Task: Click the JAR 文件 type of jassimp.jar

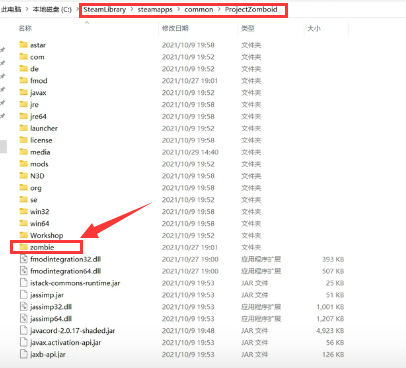Action: [x=254, y=295]
